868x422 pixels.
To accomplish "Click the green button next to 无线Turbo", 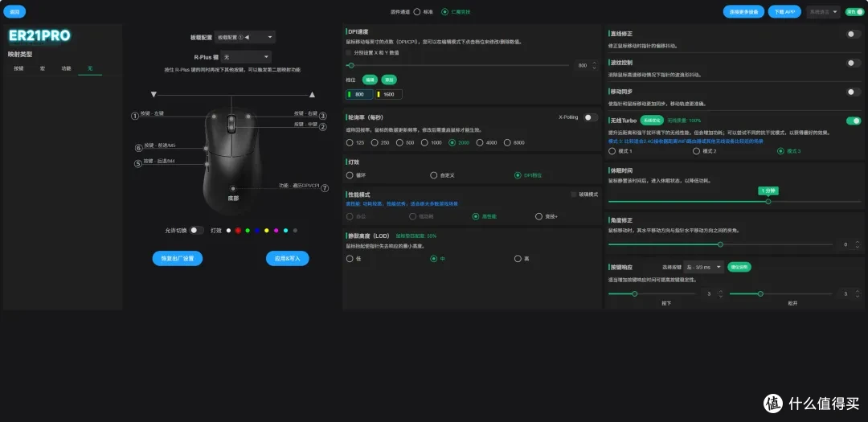I will (652, 120).
